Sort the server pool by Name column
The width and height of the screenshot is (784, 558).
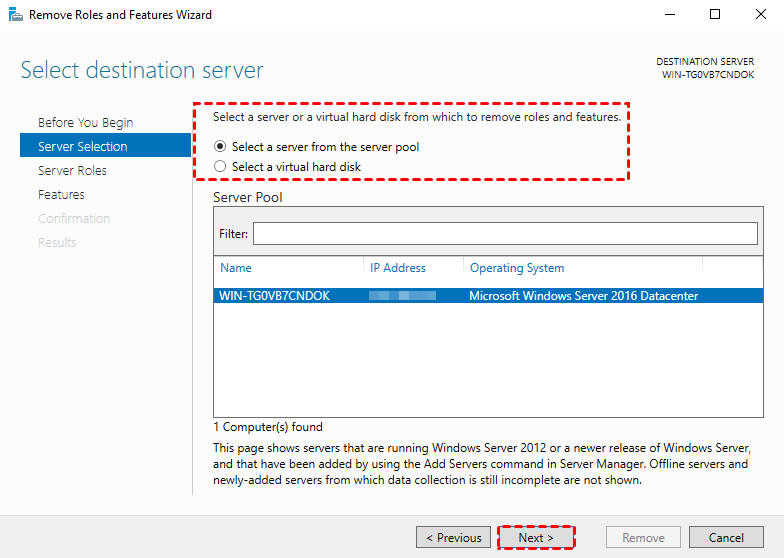pos(236,268)
